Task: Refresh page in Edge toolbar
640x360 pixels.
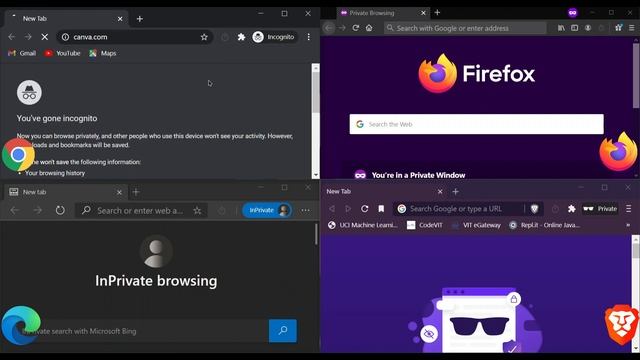Action: [x=60, y=211]
